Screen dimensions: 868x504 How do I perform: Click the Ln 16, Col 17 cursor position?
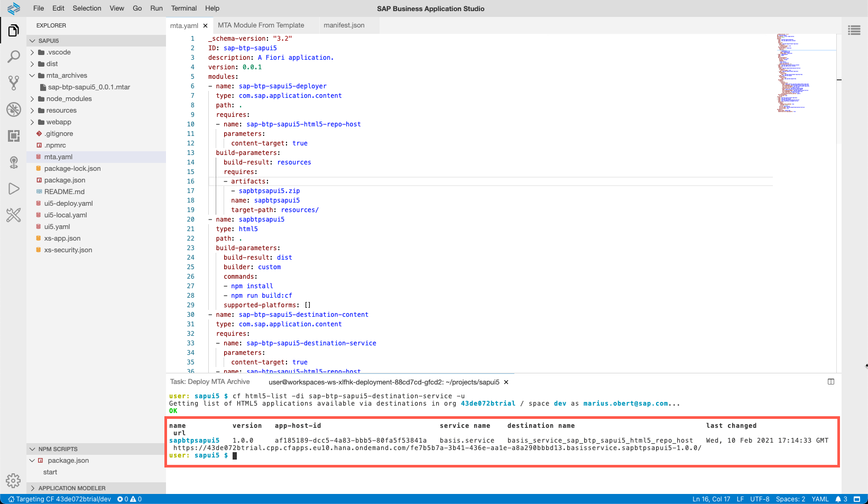click(x=711, y=499)
